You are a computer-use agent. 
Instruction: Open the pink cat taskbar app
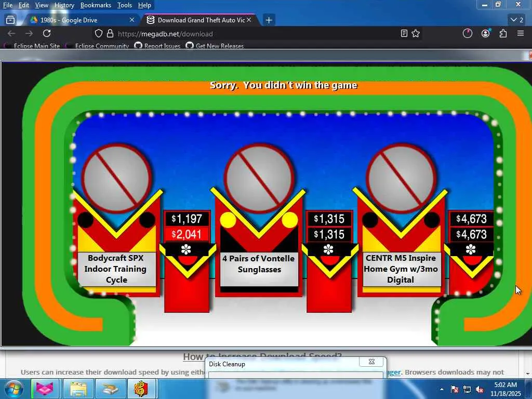coord(45,389)
